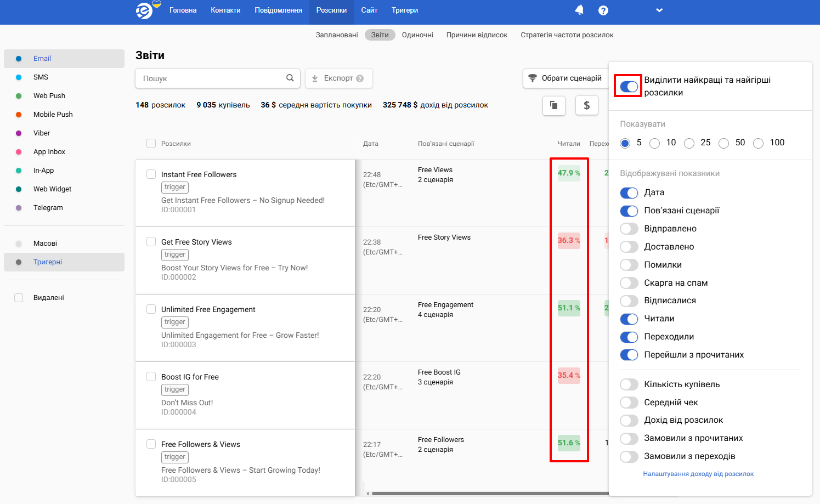Enable the Відправлено metric toggle
820x504 pixels.
629,229
